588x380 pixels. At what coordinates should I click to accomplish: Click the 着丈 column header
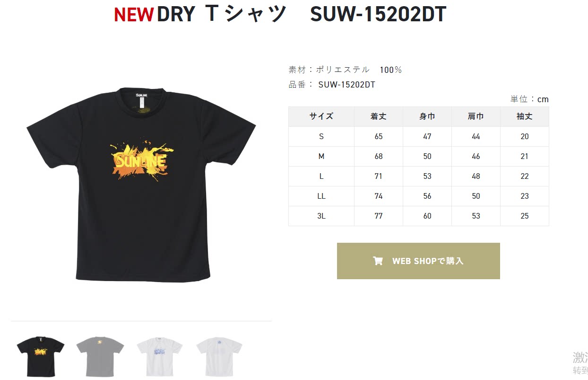coord(379,116)
